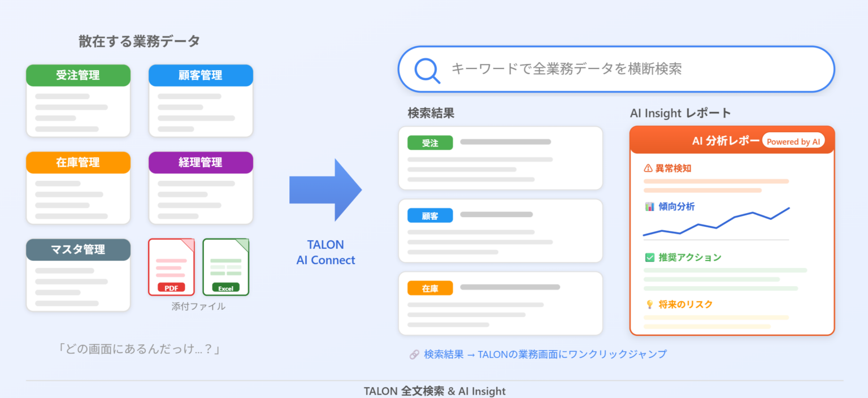The width and height of the screenshot is (868, 398).
Task: Click the warning icon beside 異常検知
Action: coord(648,168)
